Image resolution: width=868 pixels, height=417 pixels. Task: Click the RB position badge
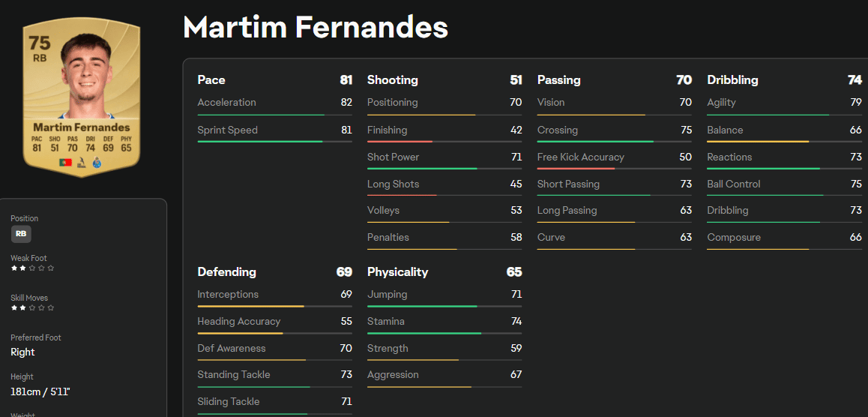click(x=21, y=234)
